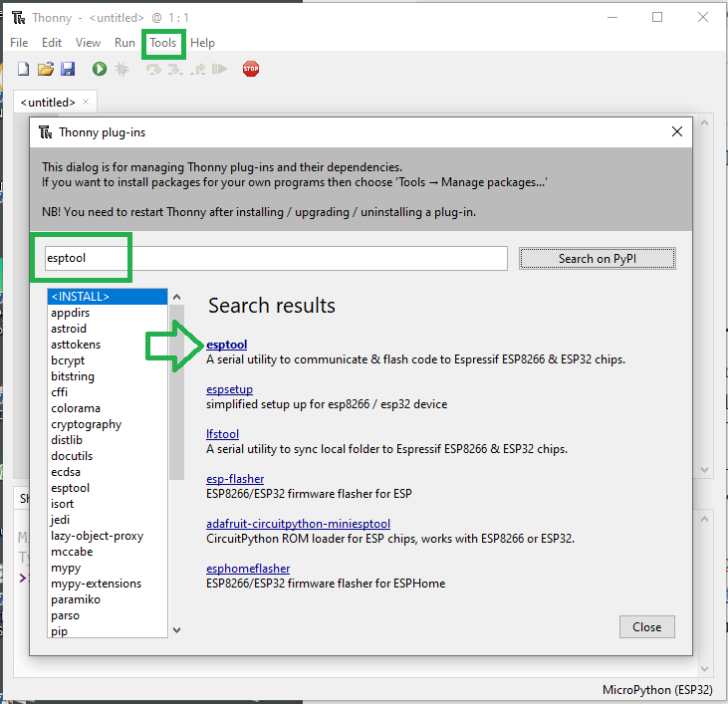Select cryptography in the package list
Viewport: 728px width, 704px height.
point(108,424)
